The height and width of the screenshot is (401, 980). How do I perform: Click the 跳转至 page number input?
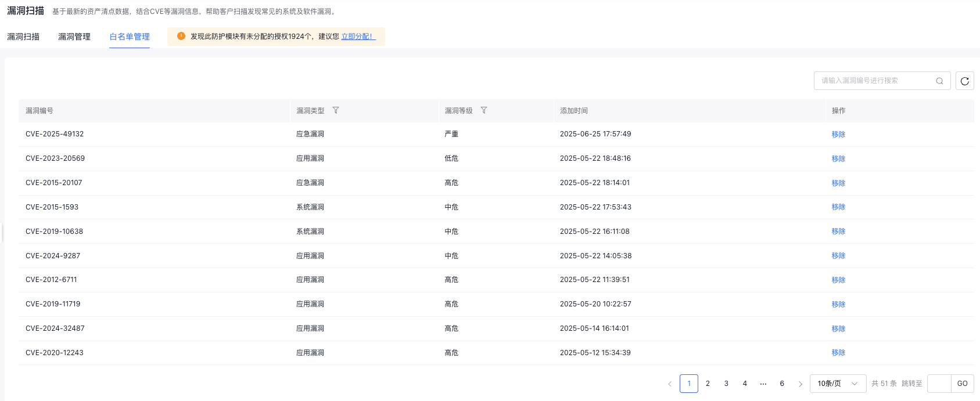coord(939,384)
